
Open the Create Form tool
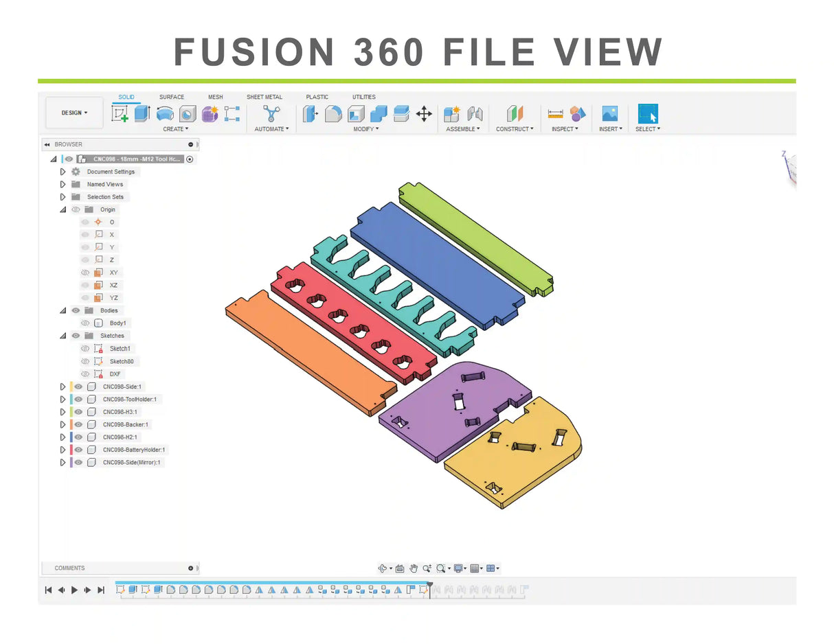coord(210,114)
